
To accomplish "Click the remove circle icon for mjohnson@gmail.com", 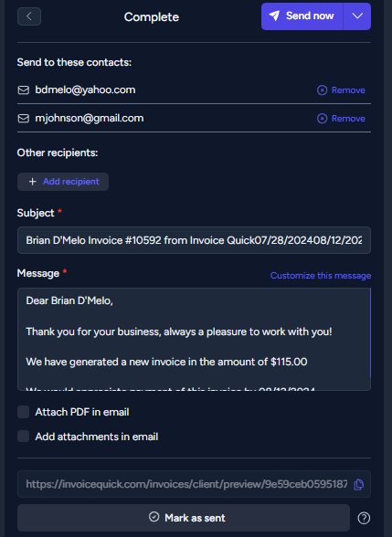I will pos(322,119).
